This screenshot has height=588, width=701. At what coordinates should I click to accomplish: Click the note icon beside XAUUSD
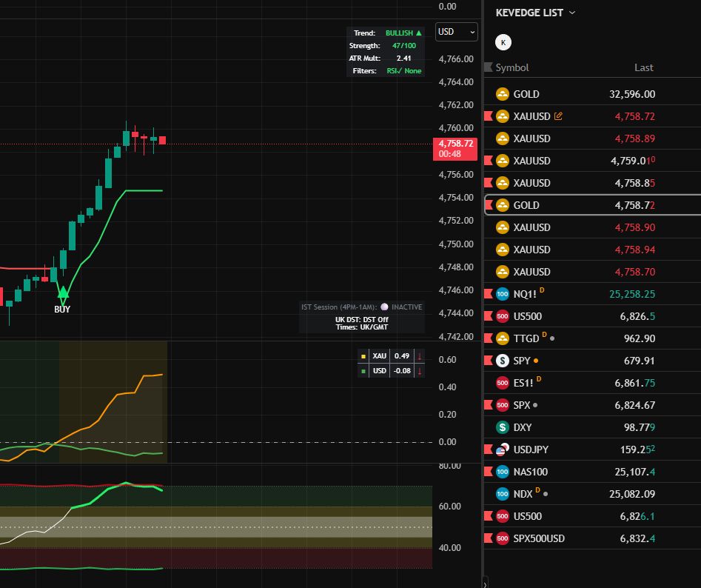click(559, 116)
